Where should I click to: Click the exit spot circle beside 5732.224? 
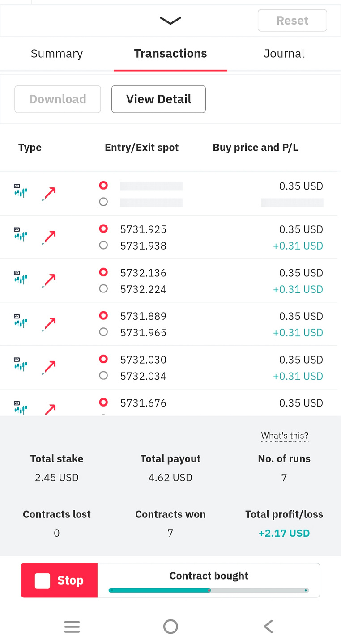(x=103, y=289)
